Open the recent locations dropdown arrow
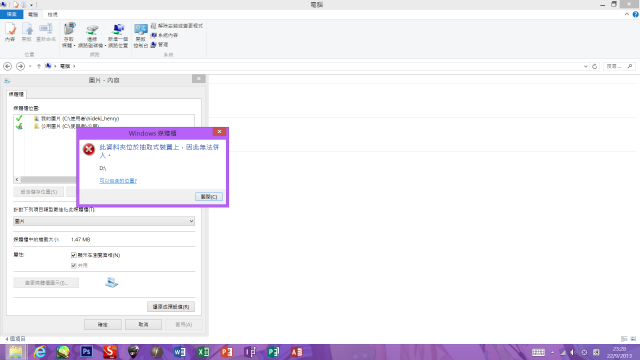The image size is (640, 360). [x=30, y=66]
